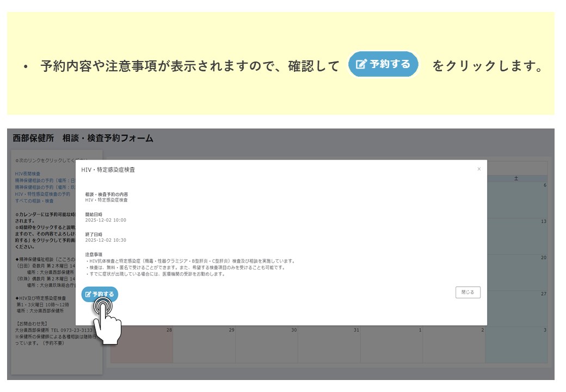Close the HIV dialog with the × icon

(479, 169)
